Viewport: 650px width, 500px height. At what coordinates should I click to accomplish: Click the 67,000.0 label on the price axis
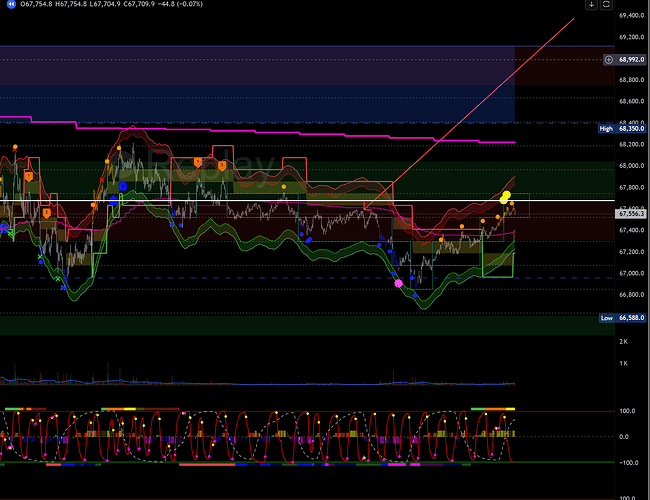(631, 273)
